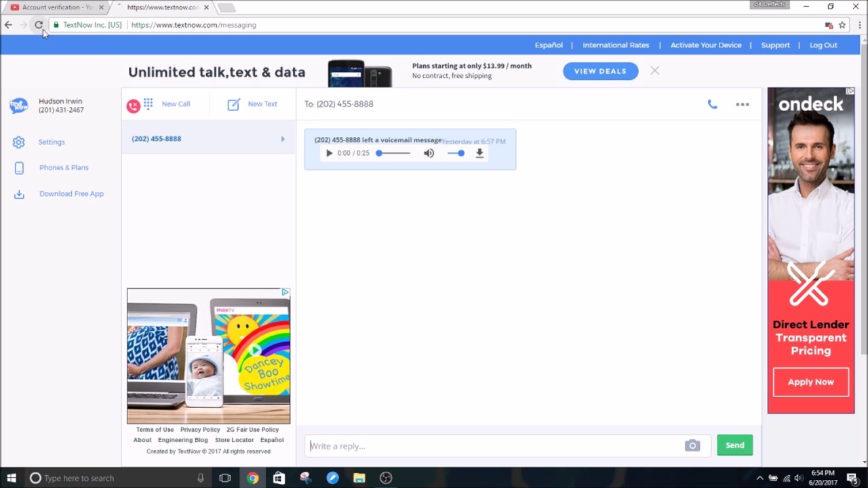Bookmark this page with the star icon
Viewport: 868px width, 488px height.
pyautogui.click(x=842, y=25)
